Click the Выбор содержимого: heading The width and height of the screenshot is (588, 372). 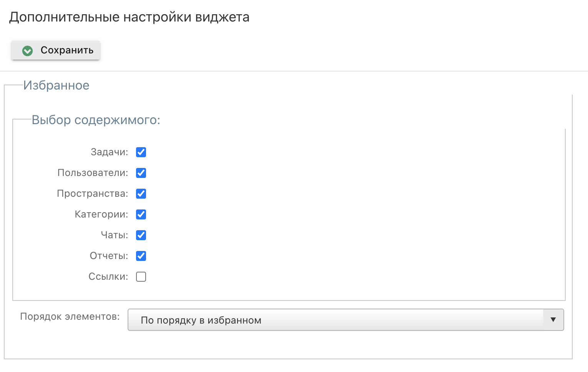96,120
